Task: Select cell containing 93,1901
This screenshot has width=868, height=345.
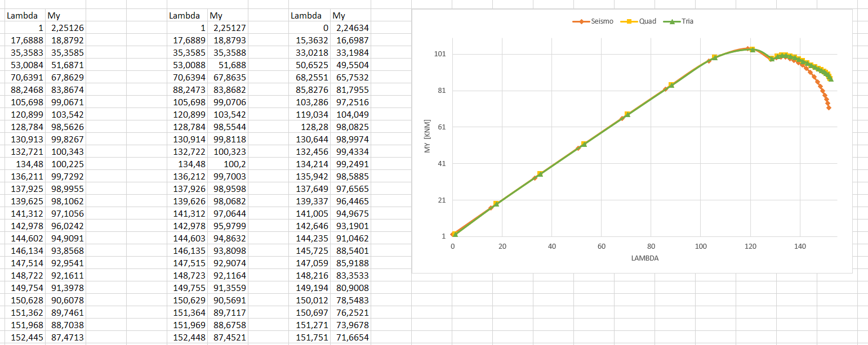Action: pyautogui.click(x=350, y=226)
